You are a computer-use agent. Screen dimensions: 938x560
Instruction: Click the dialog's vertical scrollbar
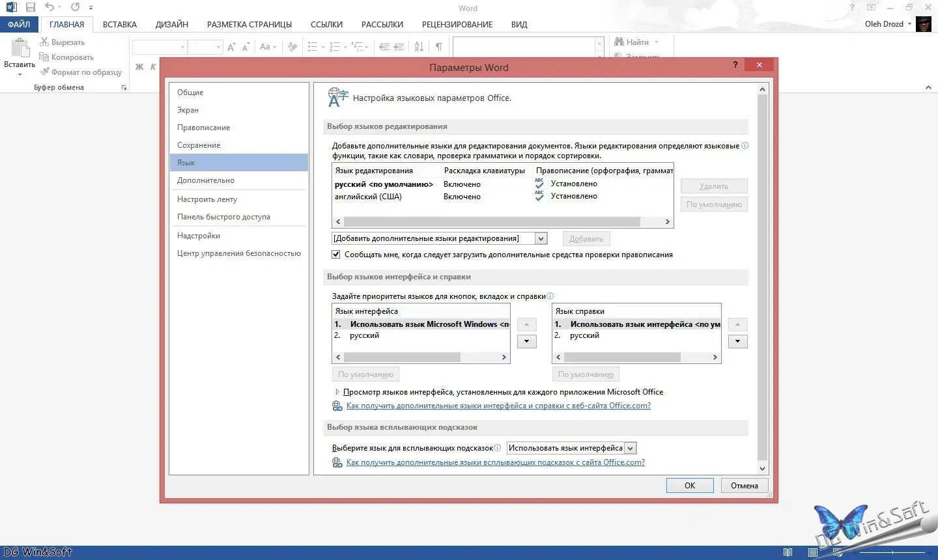763,279
